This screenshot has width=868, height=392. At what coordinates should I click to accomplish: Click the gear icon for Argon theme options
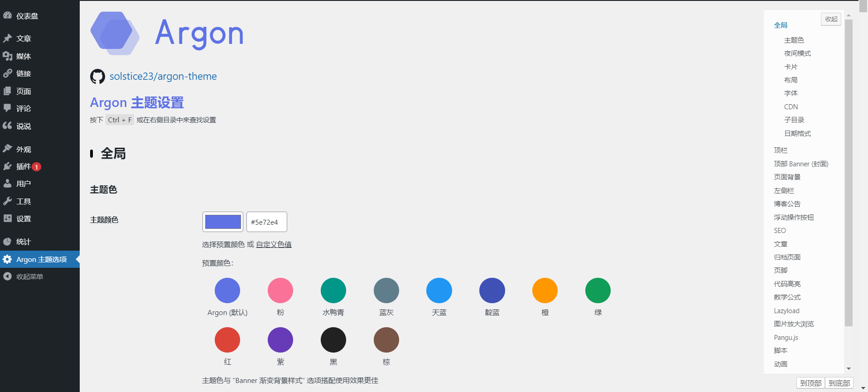[7, 259]
